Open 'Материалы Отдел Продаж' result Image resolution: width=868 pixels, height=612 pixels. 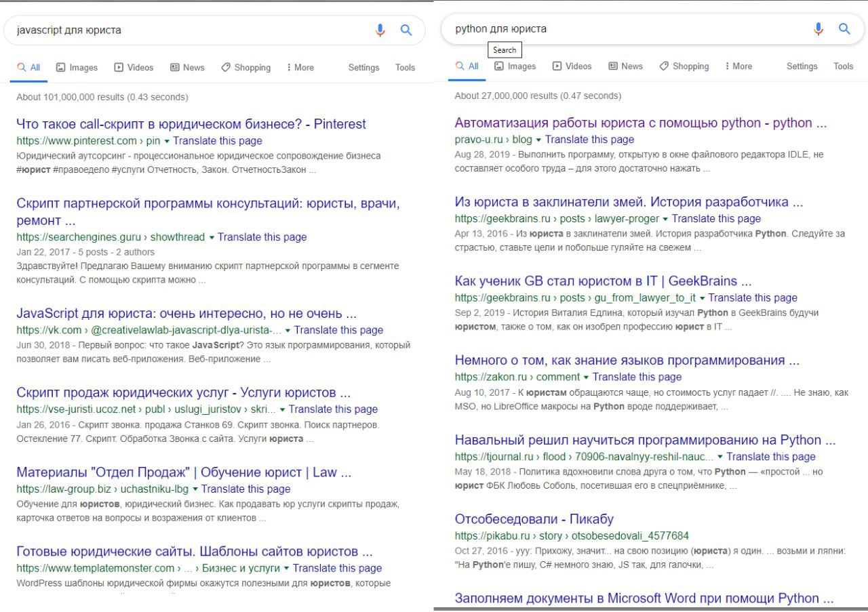tap(184, 472)
